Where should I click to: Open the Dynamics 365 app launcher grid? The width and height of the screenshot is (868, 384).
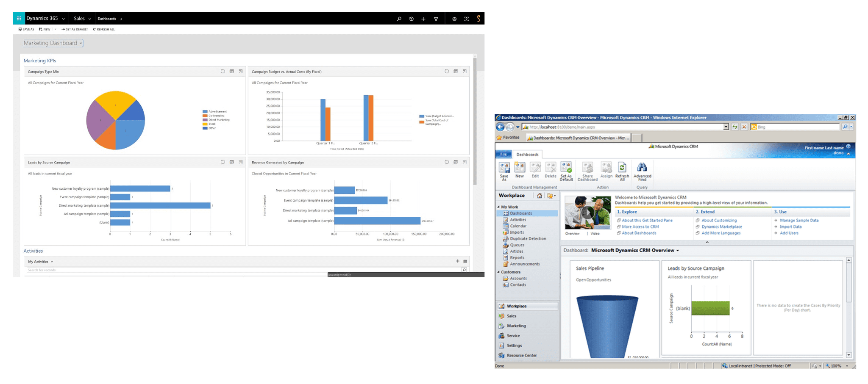pos(19,19)
